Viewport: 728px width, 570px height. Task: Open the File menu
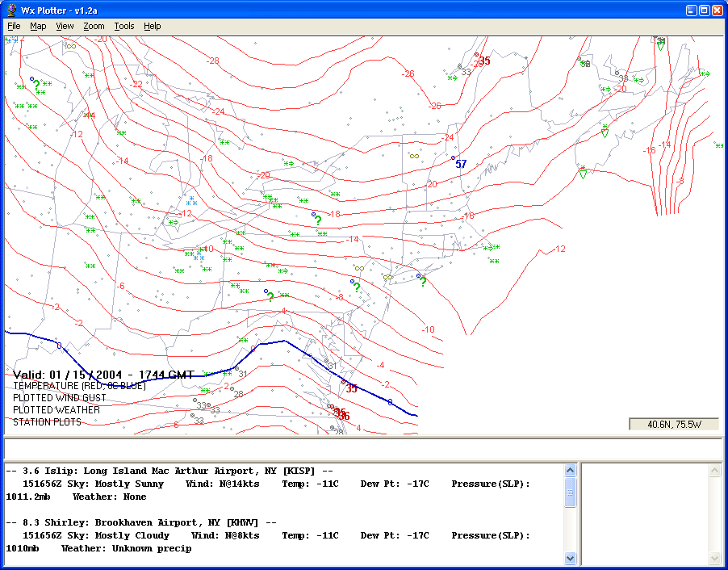click(x=14, y=26)
